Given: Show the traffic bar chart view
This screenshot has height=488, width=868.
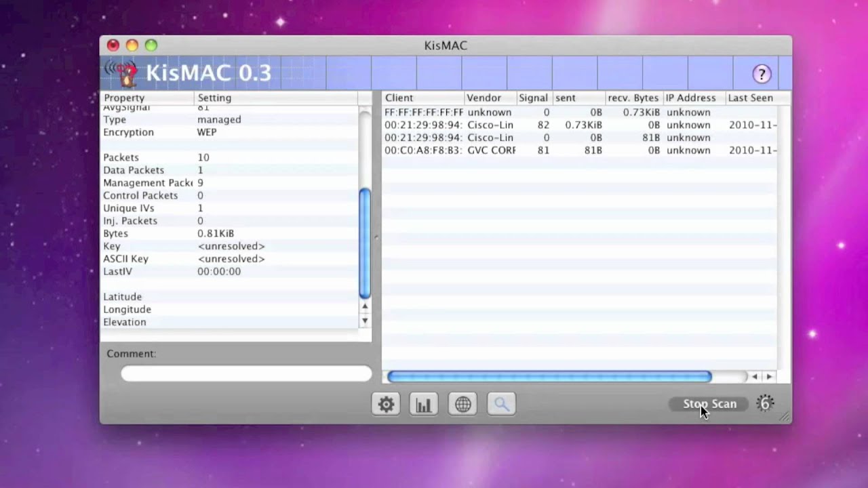Looking at the screenshot, I should [x=424, y=404].
